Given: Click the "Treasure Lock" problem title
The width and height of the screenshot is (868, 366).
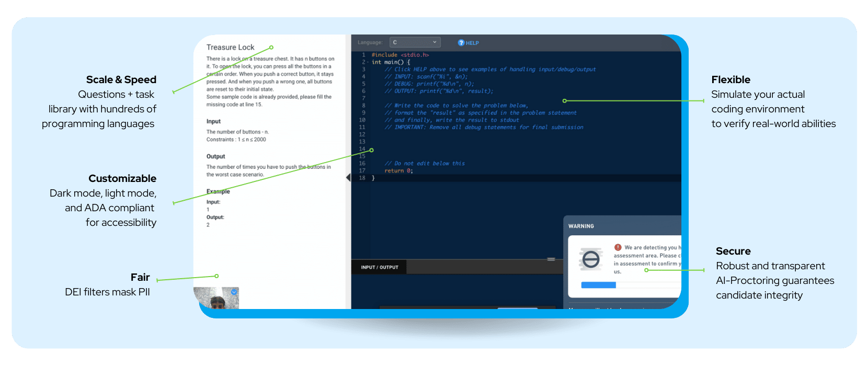Looking at the screenshot, I should [x=230, y=47].
